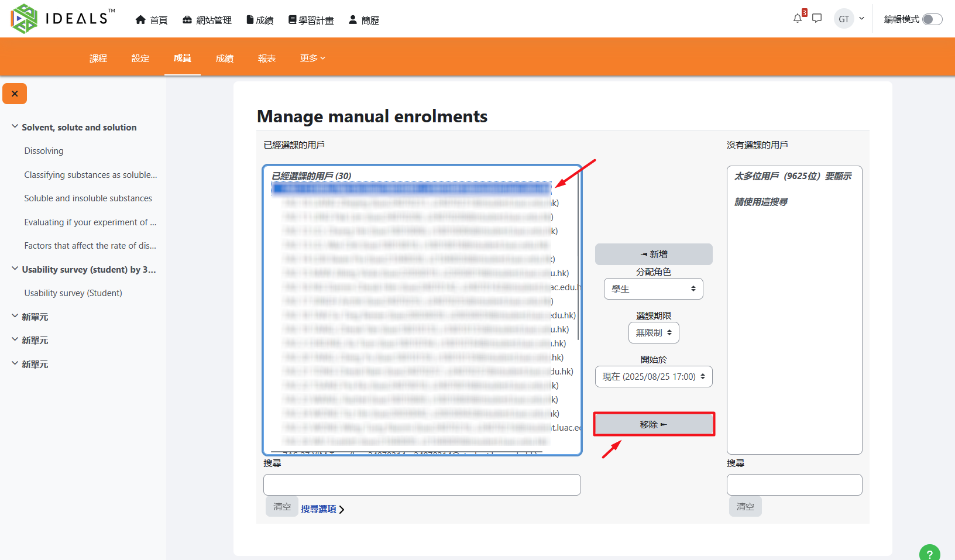The image size is (955, 560).
Task: Open the 選課期限 duration dropdown
Action: click(653, 333)
